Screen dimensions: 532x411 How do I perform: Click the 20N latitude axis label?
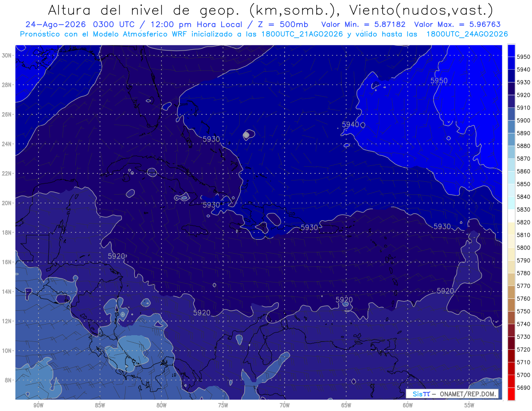(x=7, y=203)
